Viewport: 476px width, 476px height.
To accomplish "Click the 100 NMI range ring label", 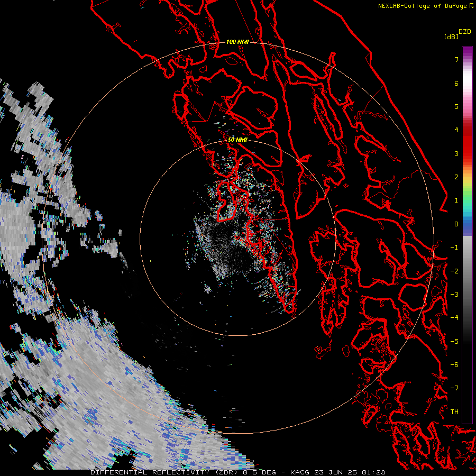I will coord(237,42).
